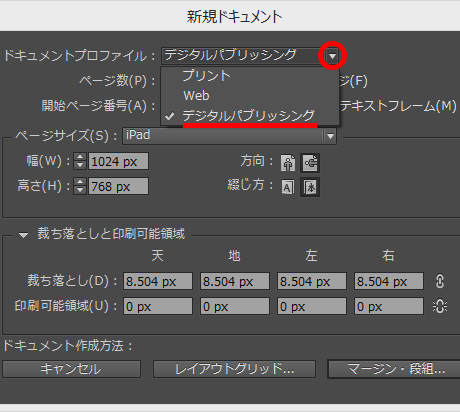Viewport: 460px width, 412px height.
Task: Click the bleed top (天) field
Action: tap(158, 281)
